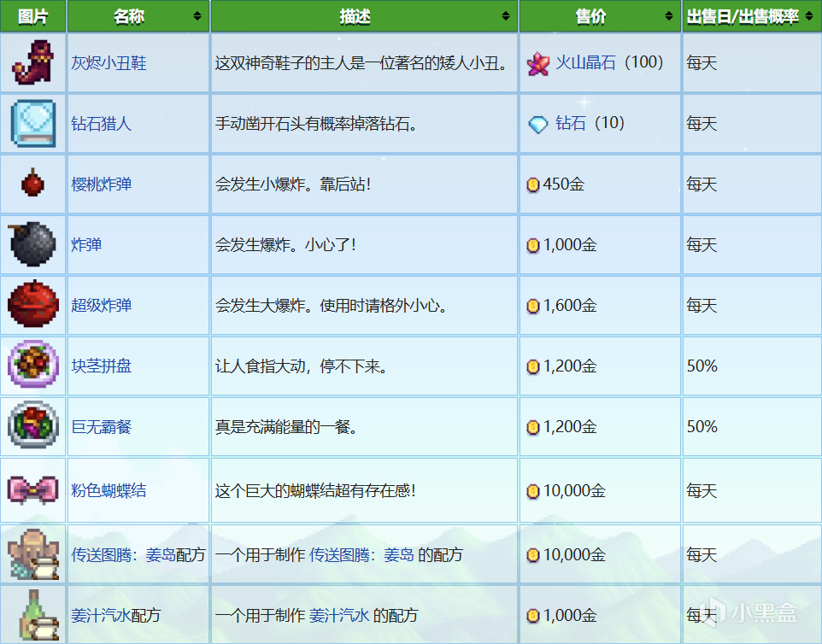The height and width of the screenshot is (644, 822).
Task: Click description 让人食指大动，停不下来。
Action: 302,366
